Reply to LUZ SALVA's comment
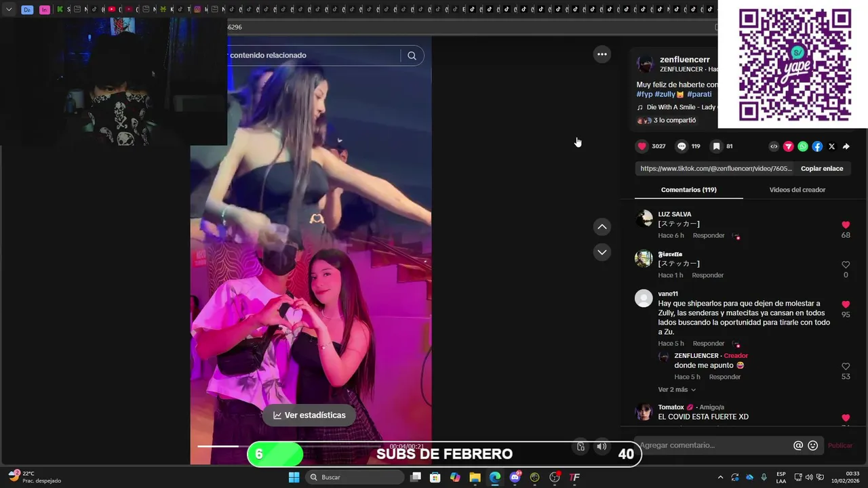Image resolution: width=868 pixels, height=488 pixels. [709, 236]
